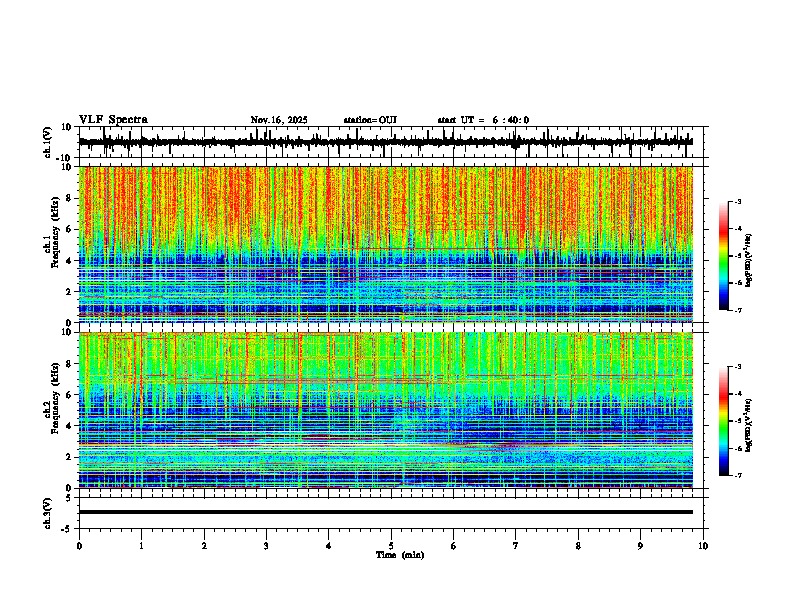Click inside the ch.2 spectrogram panel
Screen dimensions: 792x612
(x=386, y=410)
